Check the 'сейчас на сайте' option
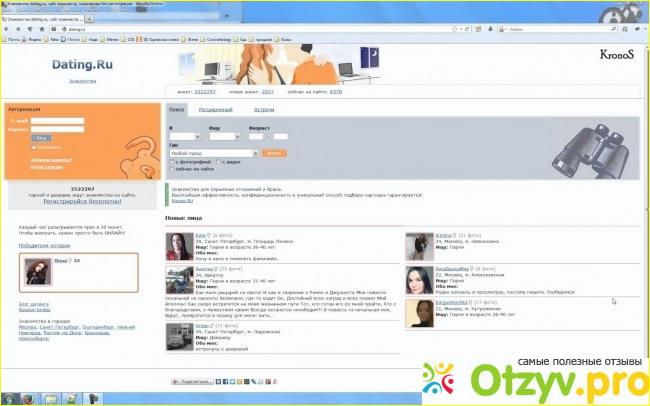650x406 pixels. tap(171, 169)
